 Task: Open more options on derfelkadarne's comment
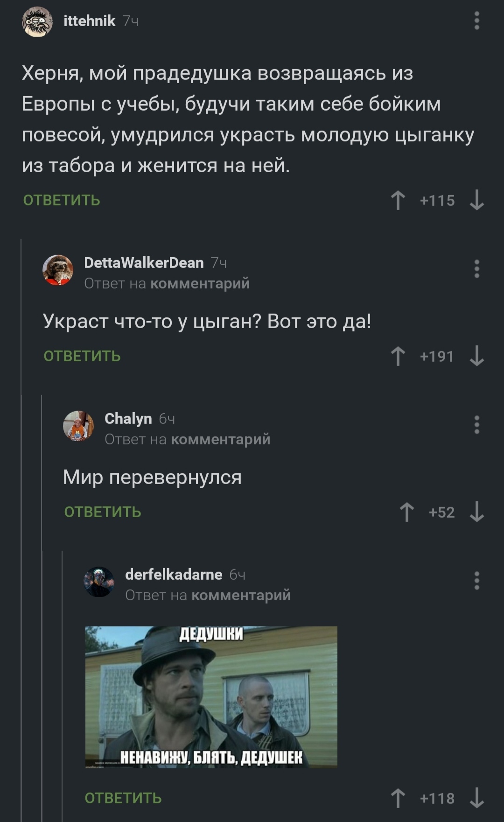click(x=476, y=581)
